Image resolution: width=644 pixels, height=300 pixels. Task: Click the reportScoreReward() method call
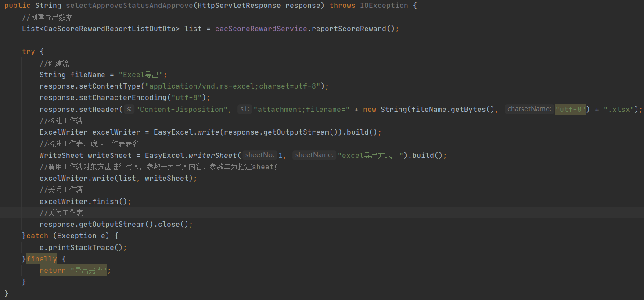click(353, 29)
